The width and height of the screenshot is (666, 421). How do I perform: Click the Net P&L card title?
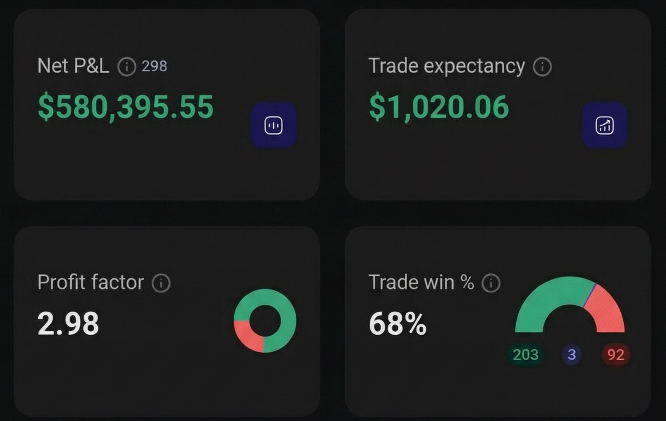(x=73, y=67)
